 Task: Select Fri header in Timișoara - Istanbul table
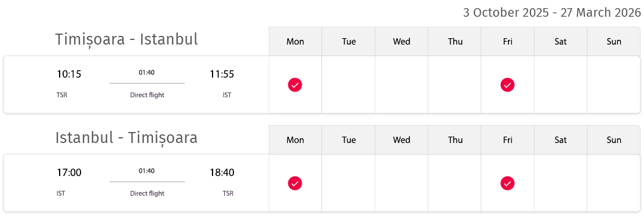(508, 42)
